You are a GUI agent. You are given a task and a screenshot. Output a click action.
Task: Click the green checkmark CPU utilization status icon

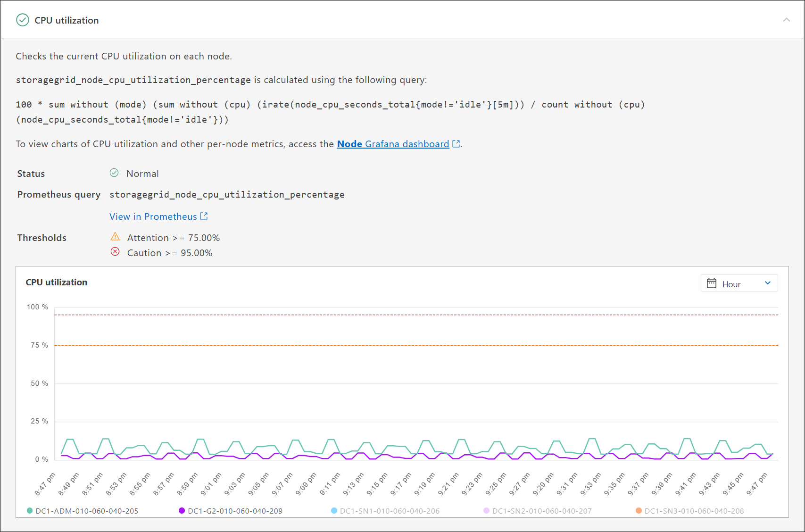(23, 20)
